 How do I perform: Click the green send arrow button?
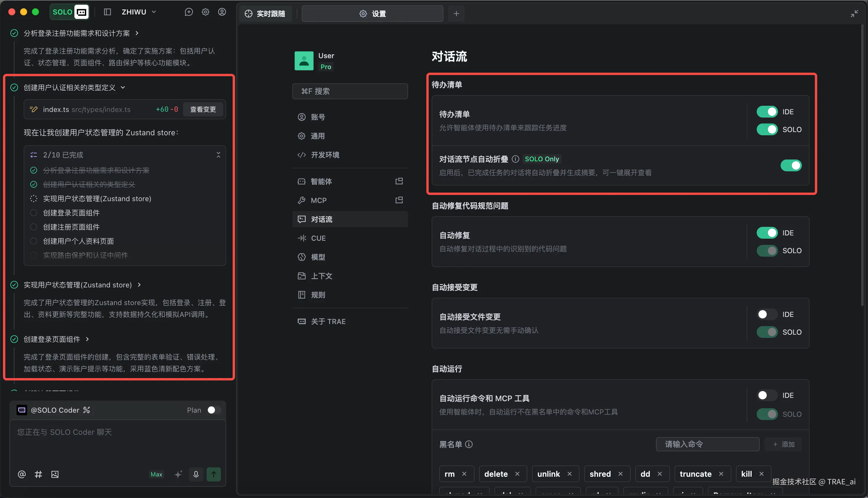pos(214,474)
